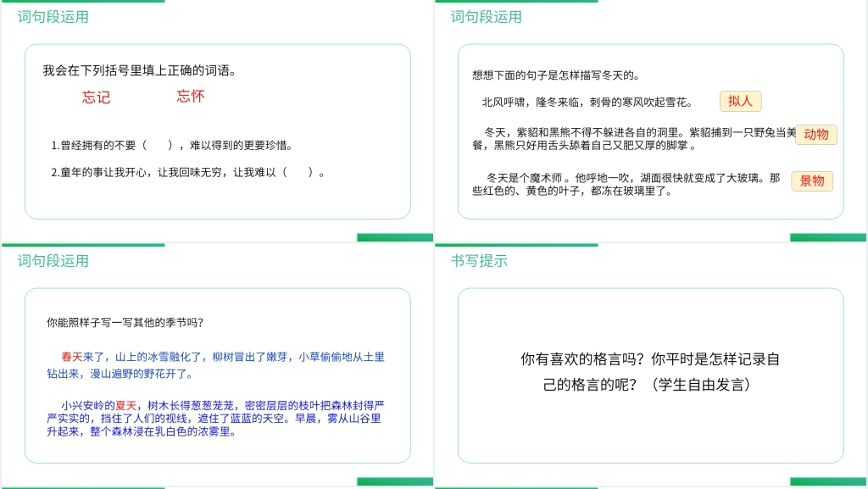Click the 景物 label

coord(811,181)
